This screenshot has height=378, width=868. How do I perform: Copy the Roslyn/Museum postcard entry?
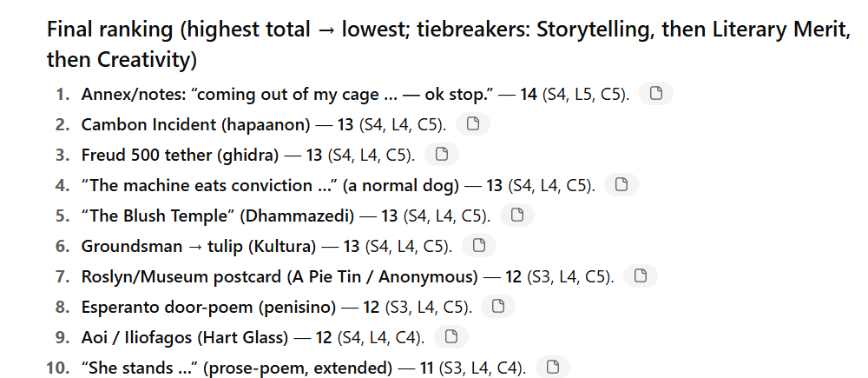pyautogui.click(x=641, y=276)
